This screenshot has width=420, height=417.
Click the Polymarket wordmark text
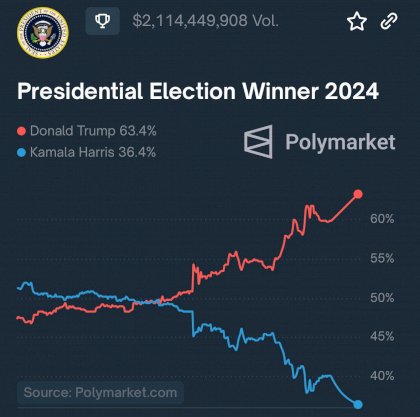pos(340,142)
